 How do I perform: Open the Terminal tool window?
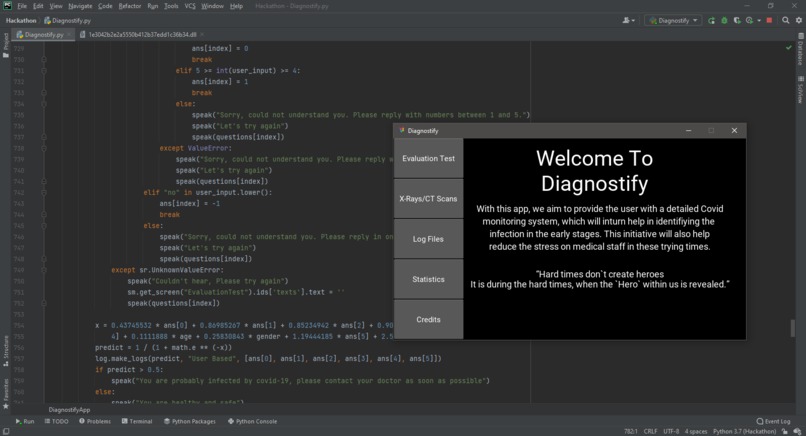(137, 421)
